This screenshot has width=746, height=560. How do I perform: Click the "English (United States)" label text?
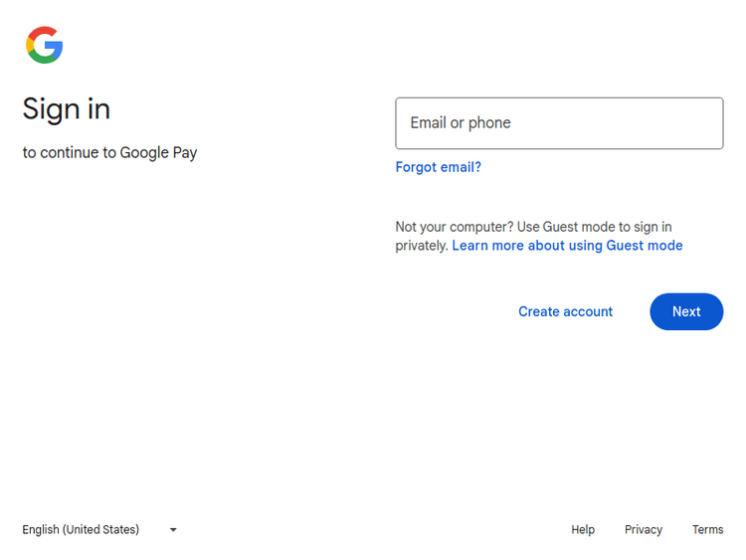pyautogui.click(x=81, y=530)
